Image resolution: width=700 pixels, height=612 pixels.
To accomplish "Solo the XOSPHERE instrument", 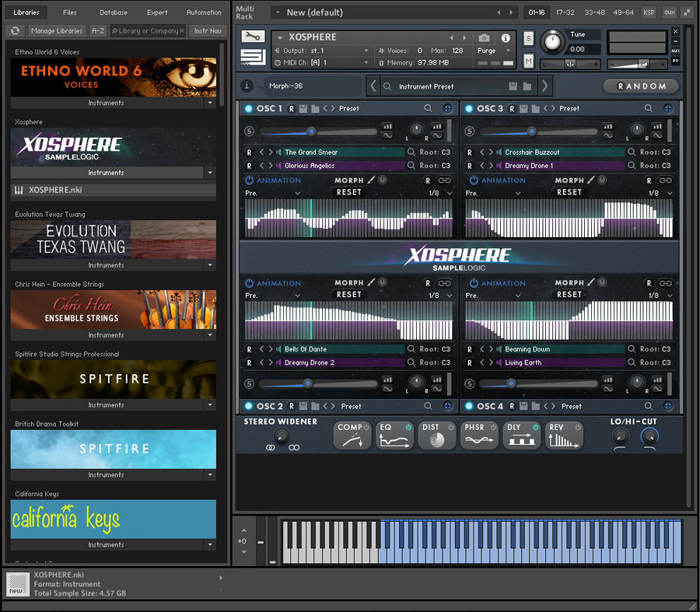I will click(529, 38).
